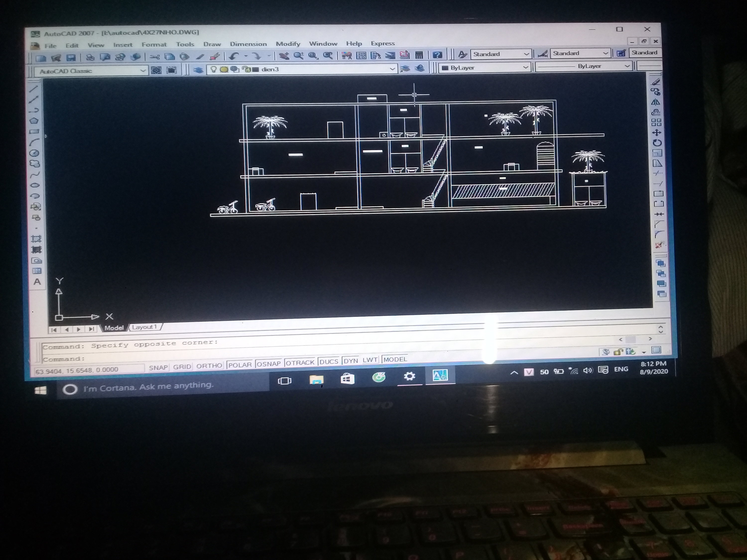Toggle GRID display in status bar
The height and width of the screenshot is (560, 747).
coord(182,367)
